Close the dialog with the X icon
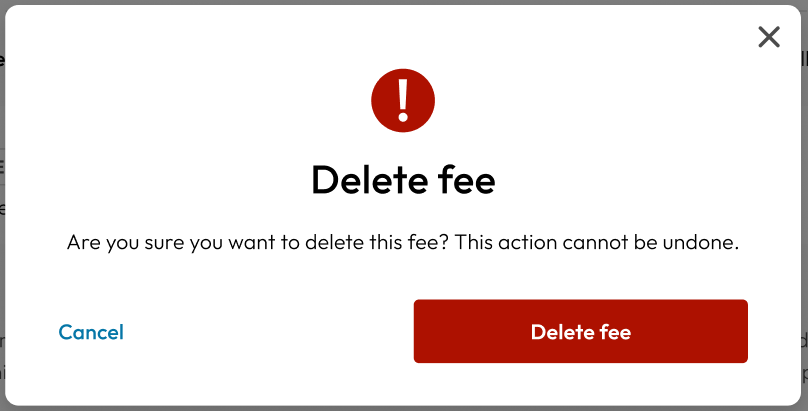The width and height of the screenshot is (808, 411). tap(769, 37)
